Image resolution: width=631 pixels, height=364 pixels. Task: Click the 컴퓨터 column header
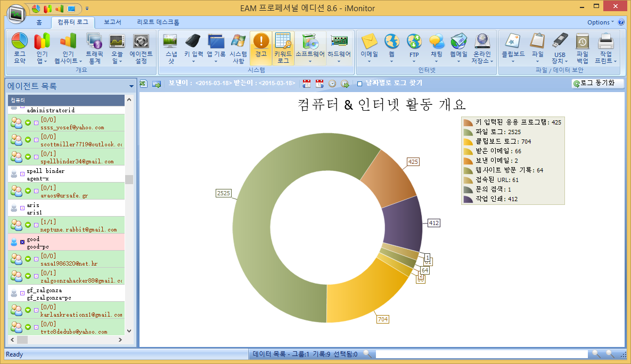click(67, 100)
